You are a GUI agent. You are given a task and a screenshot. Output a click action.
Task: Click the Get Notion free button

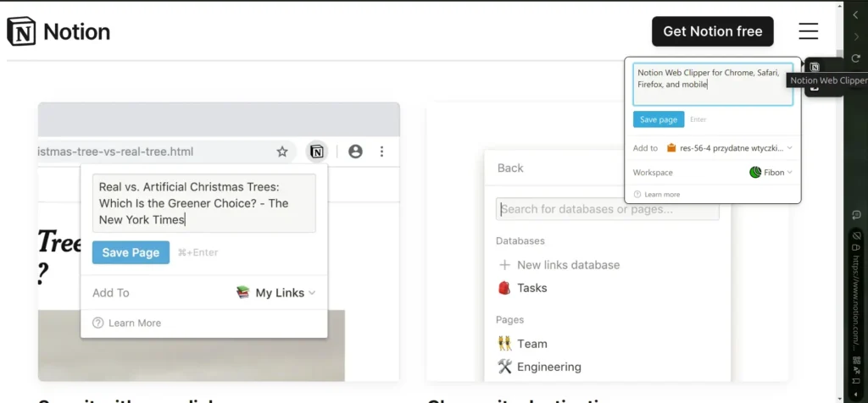tap(712, 31)
